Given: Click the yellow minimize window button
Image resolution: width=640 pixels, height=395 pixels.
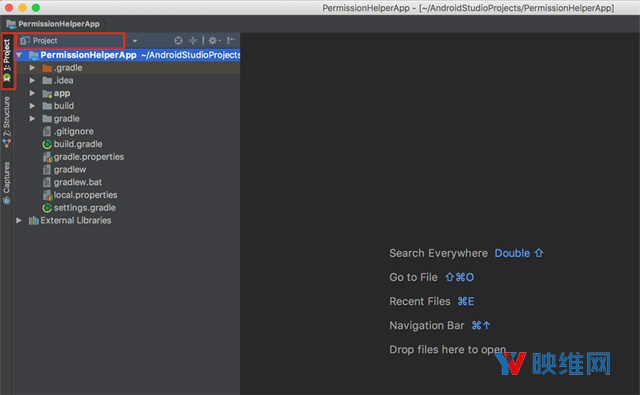Looking at the screenshot, I should 22,7.
